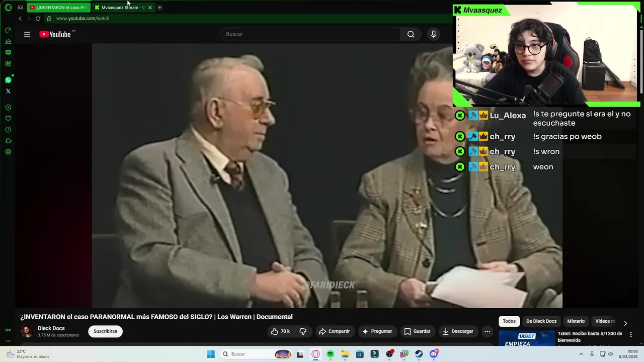The width and height of the screenshot is (644, 362).
Task: Start voice search with microphone icon
Action: coord(434,34)
